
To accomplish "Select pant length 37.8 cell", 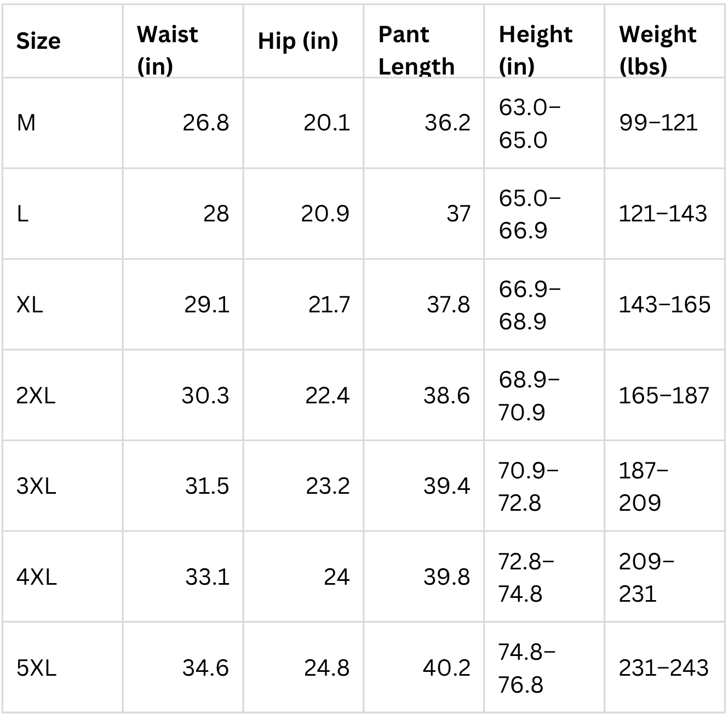I will coord(424,304).
